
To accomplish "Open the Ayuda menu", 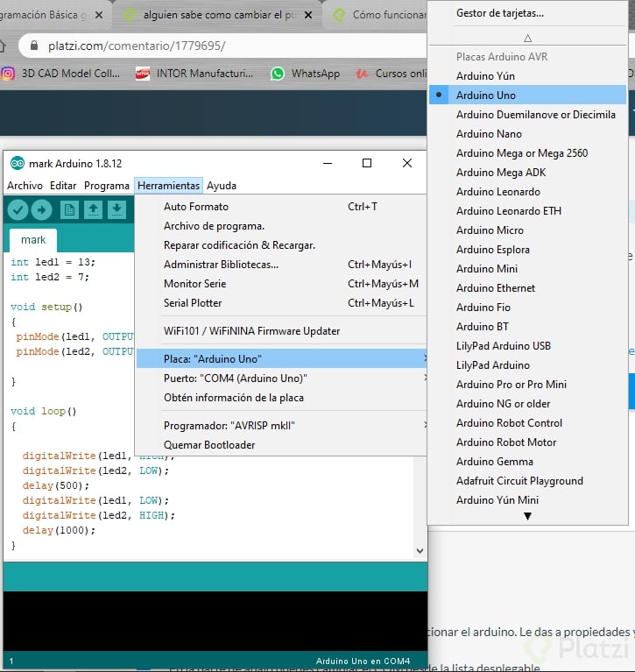I will [x=222, y=186].
